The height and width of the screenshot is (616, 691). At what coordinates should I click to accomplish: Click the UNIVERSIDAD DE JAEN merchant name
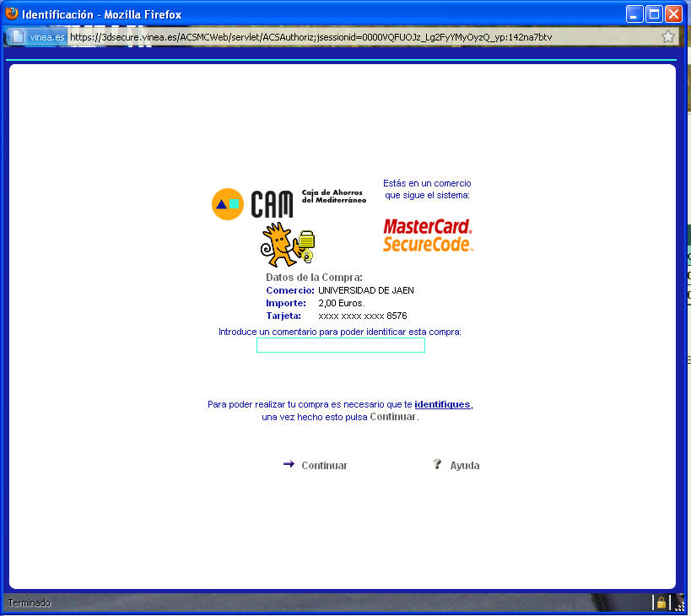[x=366, y=290]
